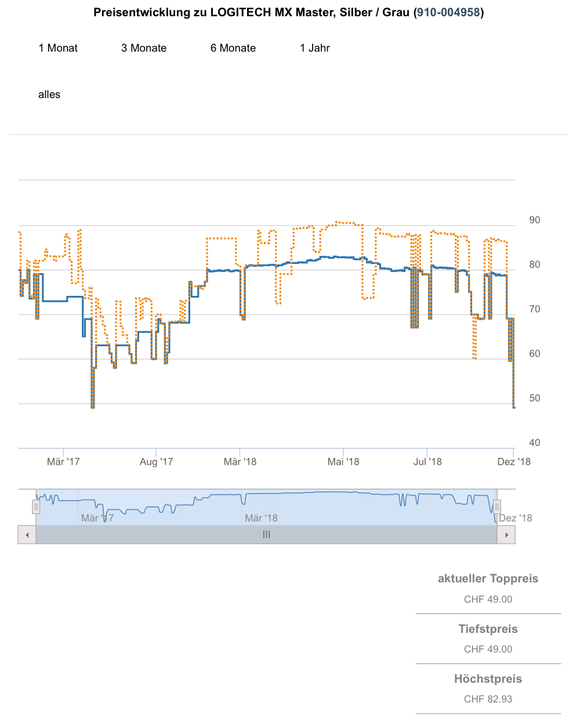
Task: Show price history for 1 Jahr
Action: point(315,48)
